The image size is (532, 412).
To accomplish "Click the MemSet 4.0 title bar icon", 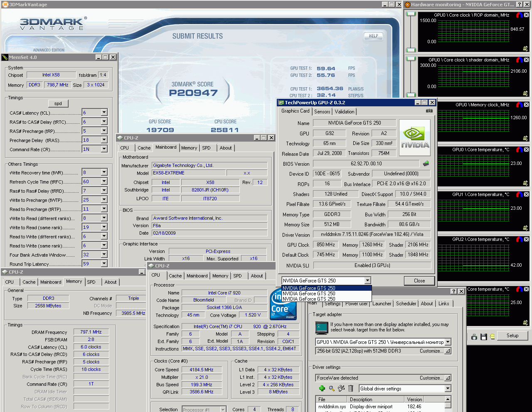I will [5, 57].
